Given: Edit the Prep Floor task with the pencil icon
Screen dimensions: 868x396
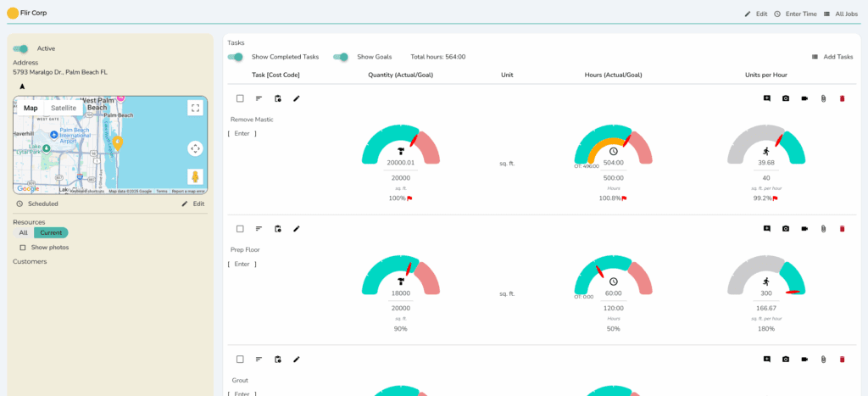Looking at the screenshot, I should click(297, 229).
